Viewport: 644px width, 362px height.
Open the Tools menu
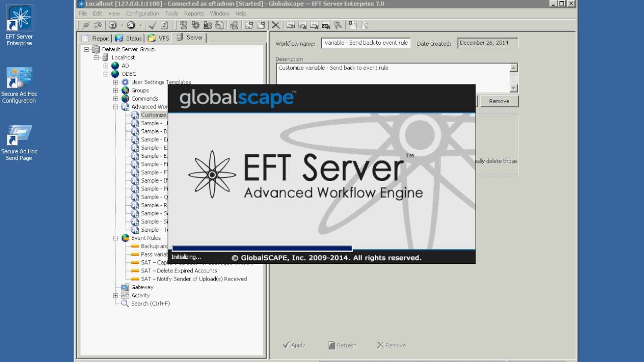(172, 14)
